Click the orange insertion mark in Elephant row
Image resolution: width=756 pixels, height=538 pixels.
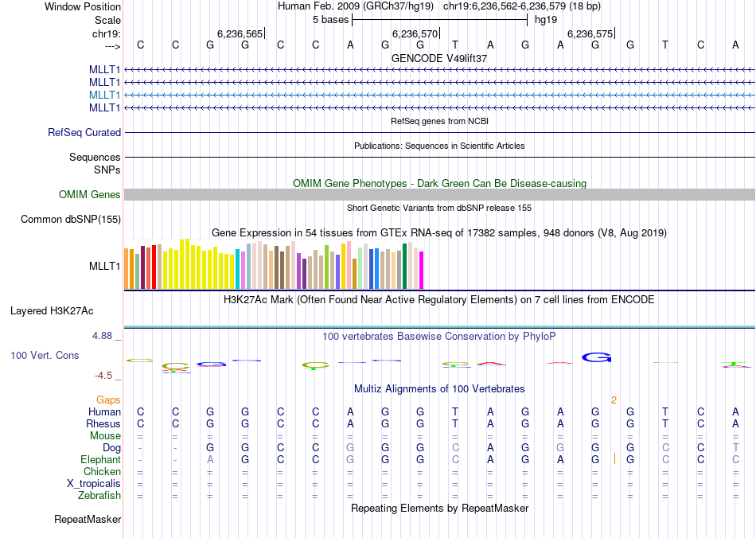click(x=614, y=458)
